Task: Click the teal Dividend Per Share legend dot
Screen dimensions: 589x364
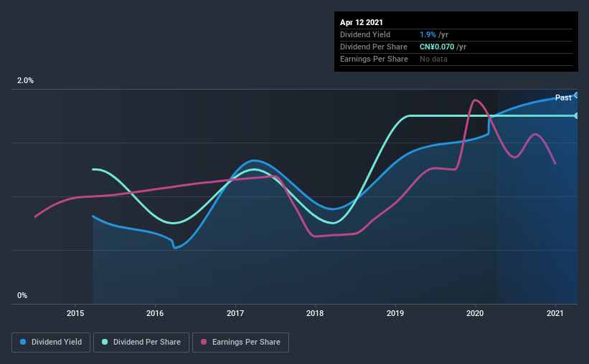Action: point(105,342)
